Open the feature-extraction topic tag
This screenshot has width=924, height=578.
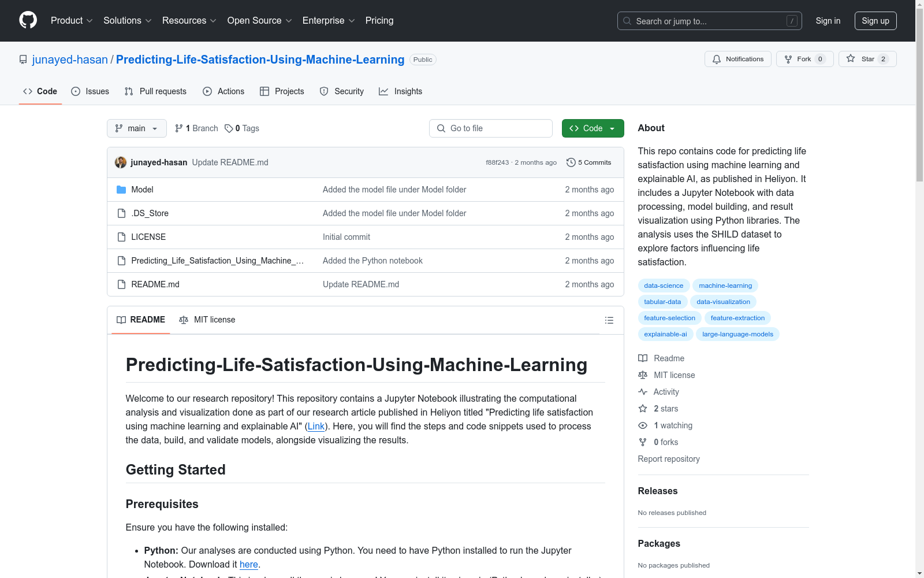click(x=737, y=318)
